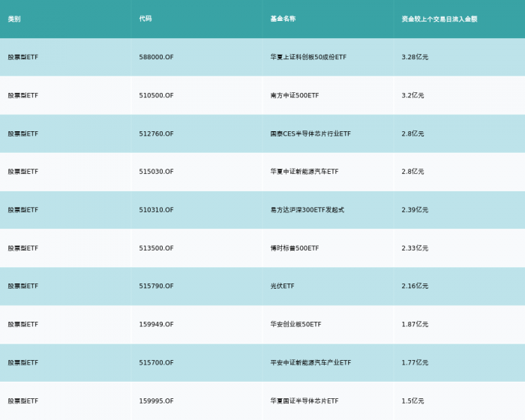Click the 1.87亿元 inflow value
Image resolution: width=525 pixels, height=420 pixels.
click(415, 324)
